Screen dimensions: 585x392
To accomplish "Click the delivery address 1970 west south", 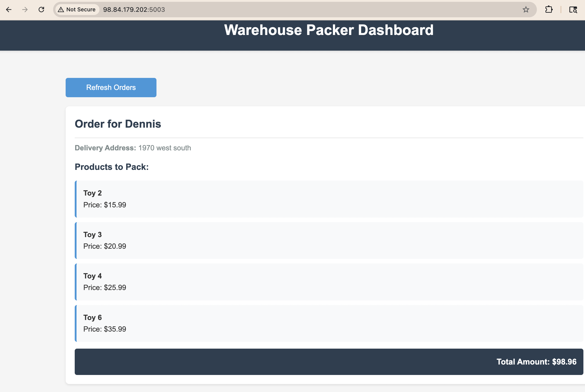I will pos(164,148).
